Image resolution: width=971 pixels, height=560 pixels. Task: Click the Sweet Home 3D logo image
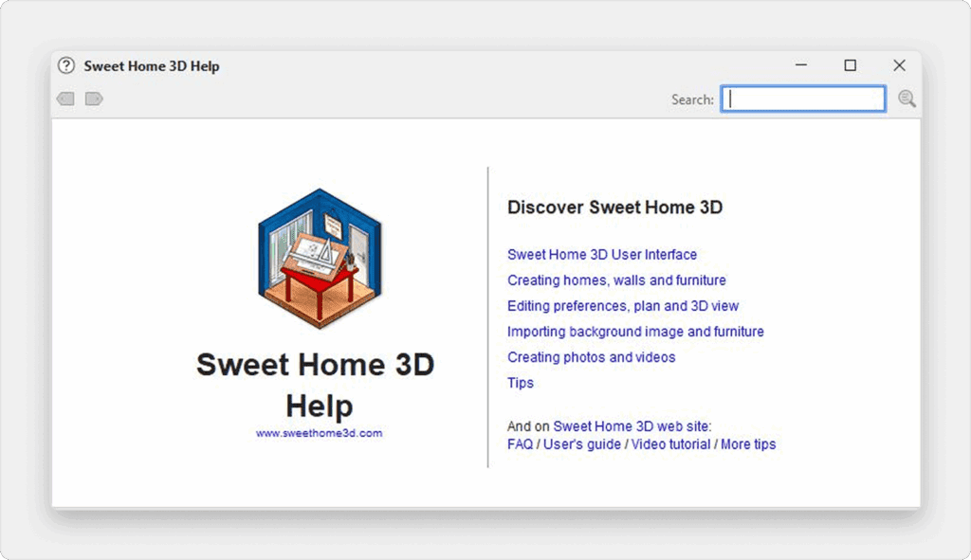pos(320,258)
